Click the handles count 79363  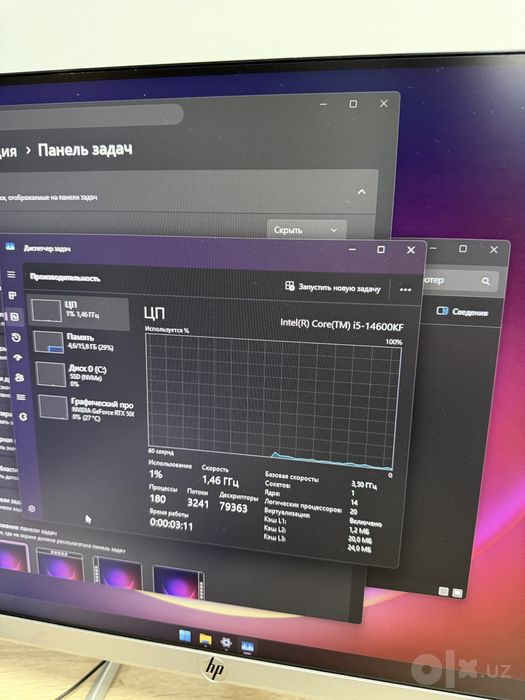click(x=233, y=507)
